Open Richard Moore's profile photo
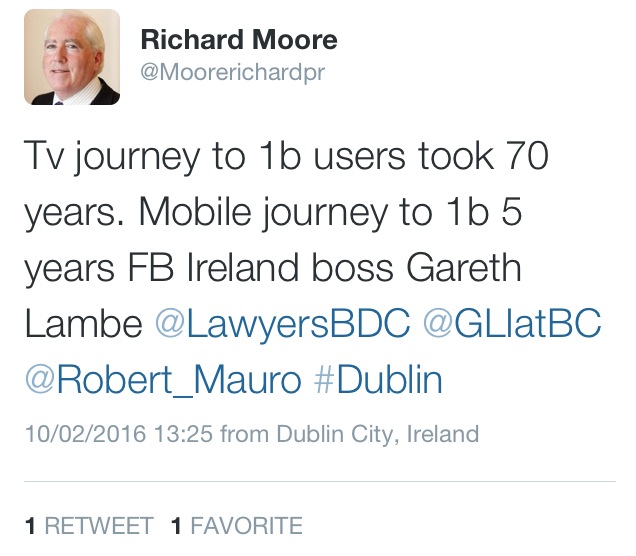636x556 pixels. pos(71,58)
